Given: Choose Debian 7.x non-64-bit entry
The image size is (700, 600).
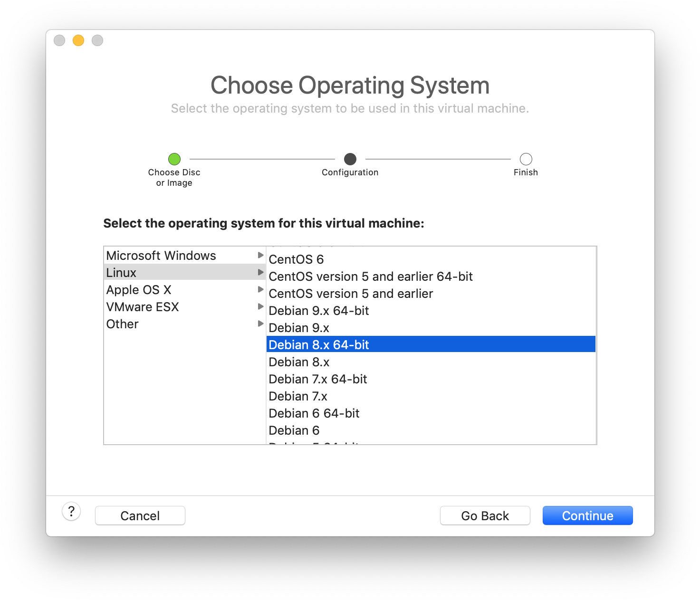Looking at the screenshot, I should point(431,396).
